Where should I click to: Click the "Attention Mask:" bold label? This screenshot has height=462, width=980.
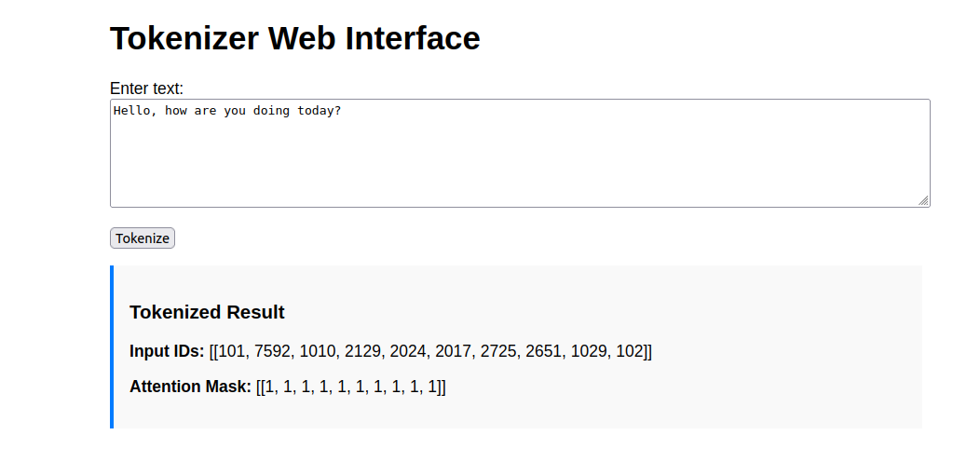coord(190,387)
